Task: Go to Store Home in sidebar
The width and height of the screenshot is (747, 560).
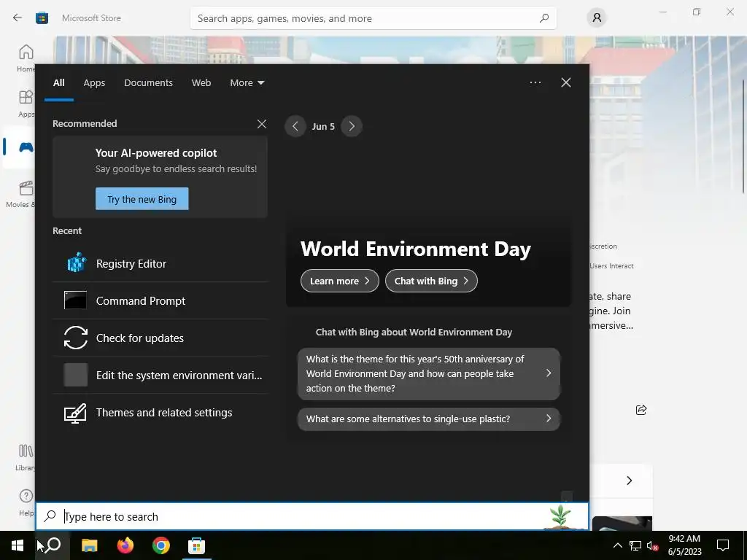Action: click(x=26, y=58)
